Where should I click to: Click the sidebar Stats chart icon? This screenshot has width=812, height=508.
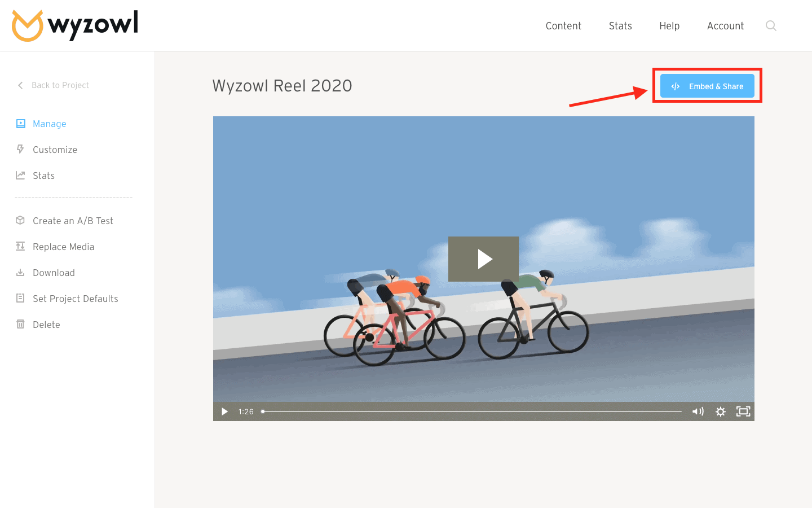point(20,175)
